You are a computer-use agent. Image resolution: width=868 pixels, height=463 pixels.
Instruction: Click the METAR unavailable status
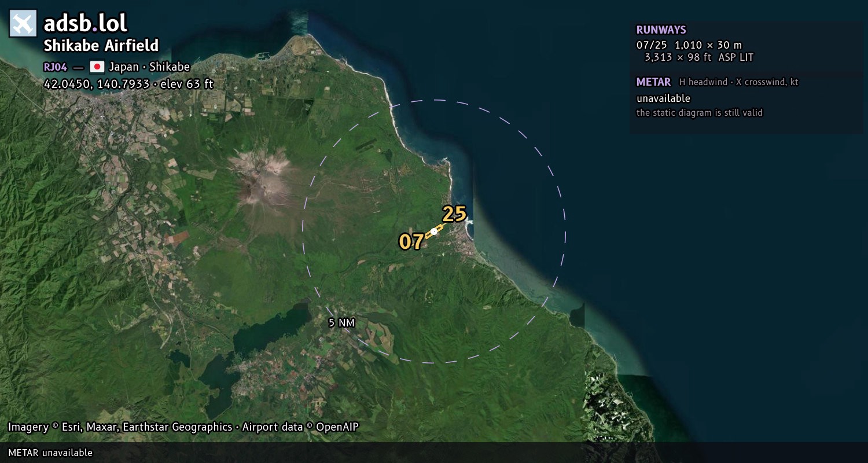(x=663, y=98)
